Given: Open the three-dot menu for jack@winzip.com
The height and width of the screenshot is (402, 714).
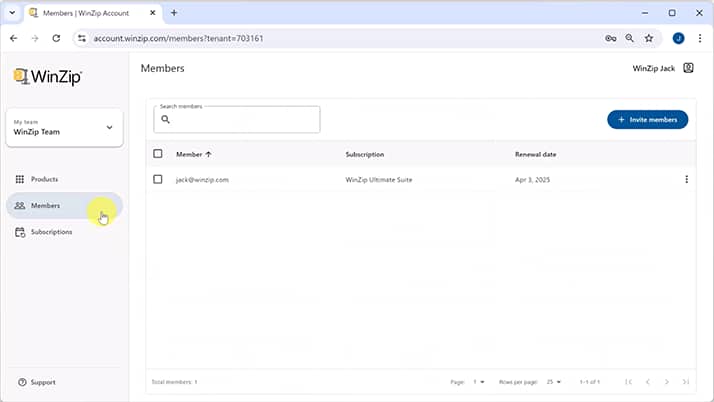Looking at the screenshot, I should (x=686, y=180).
